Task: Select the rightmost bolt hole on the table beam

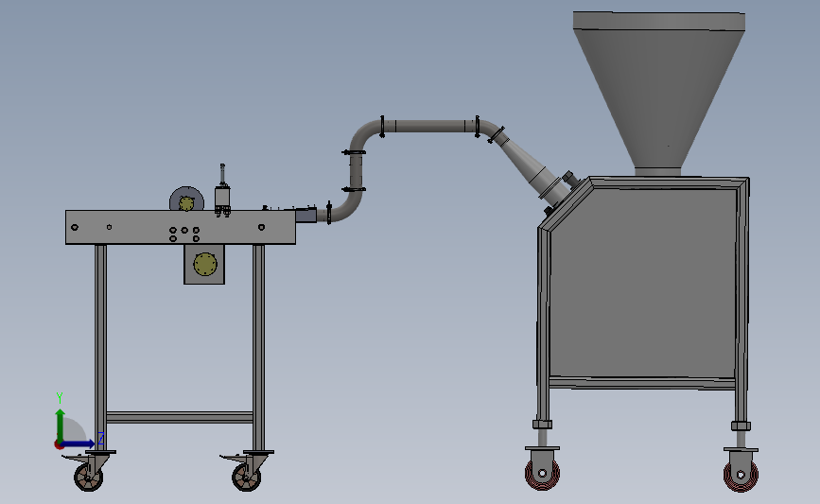Action: tap(261, 228)
